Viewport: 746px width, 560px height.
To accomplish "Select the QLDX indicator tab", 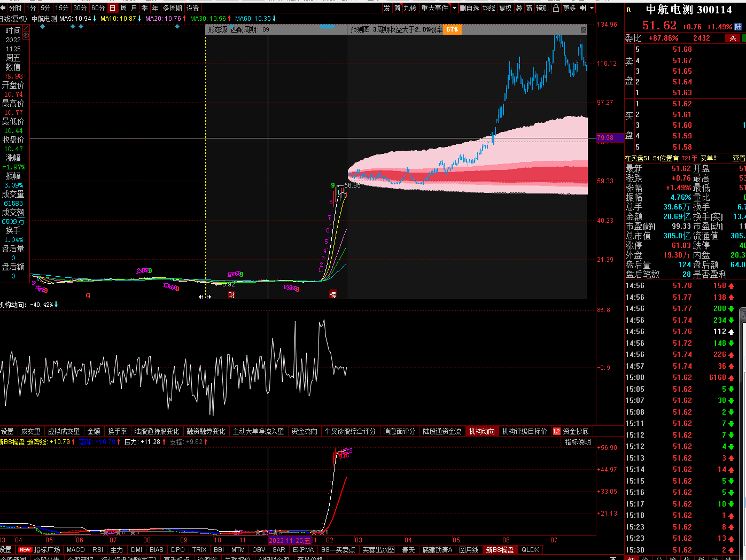I will click(x=530, y=549).
